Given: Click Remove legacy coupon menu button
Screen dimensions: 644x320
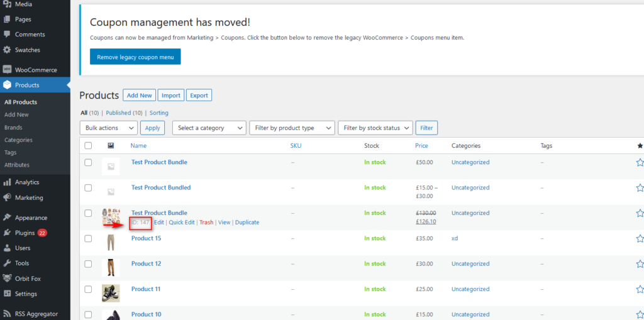Looking at the screenshot, I should pyautogui.click(x=135, y=57).
